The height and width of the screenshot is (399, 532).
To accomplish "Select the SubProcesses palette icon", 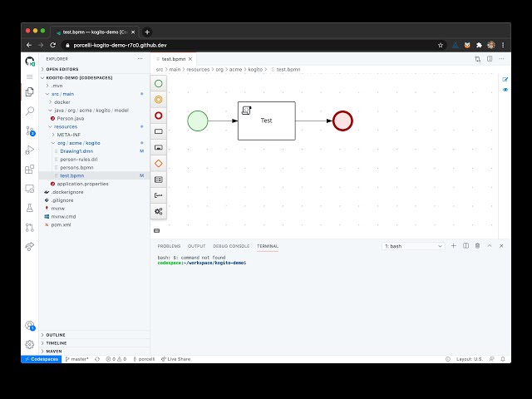I will 159,147.
